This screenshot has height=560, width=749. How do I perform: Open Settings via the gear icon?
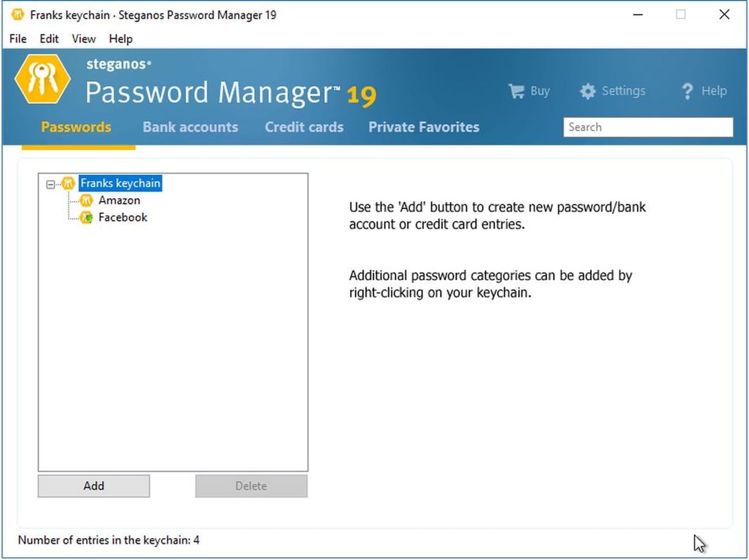[x=588, y=91]
